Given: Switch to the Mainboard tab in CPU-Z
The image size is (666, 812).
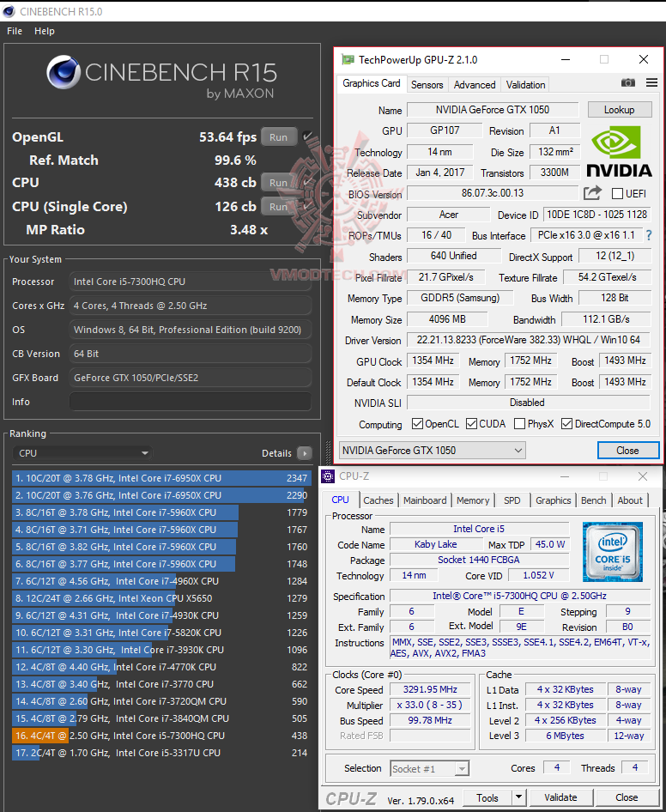Looking at the screenshot, I should click(x=425, y=500).
